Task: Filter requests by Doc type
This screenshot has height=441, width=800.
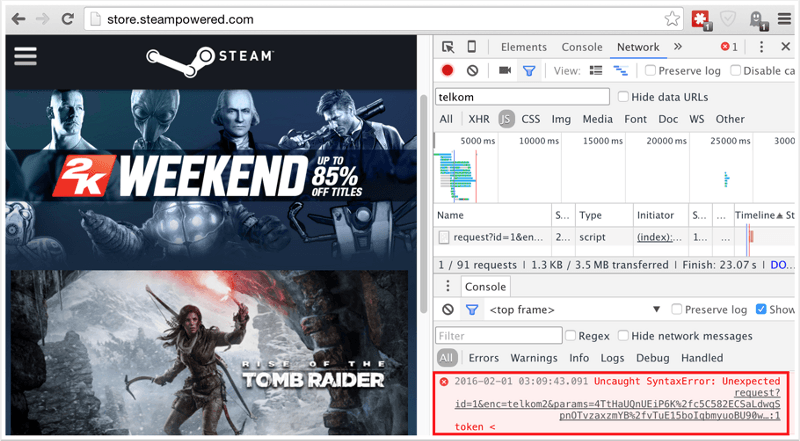Action: (x=668, y=119)
